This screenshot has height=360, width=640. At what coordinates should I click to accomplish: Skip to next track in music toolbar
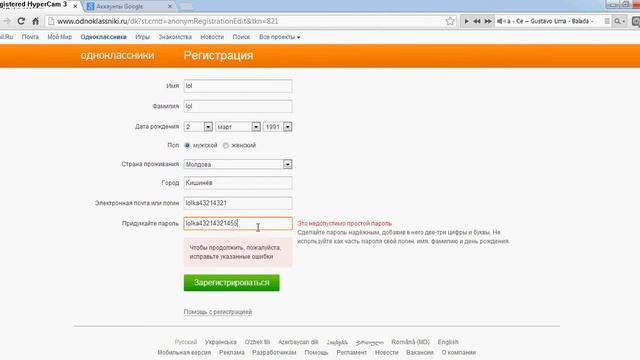[488, 21]
